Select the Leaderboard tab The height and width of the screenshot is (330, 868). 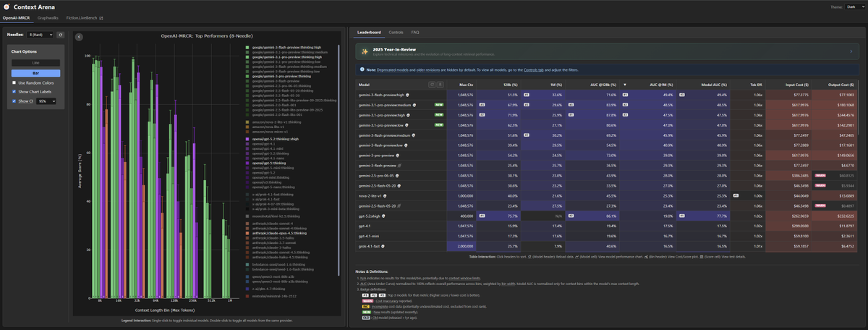(x=369, y=33)
